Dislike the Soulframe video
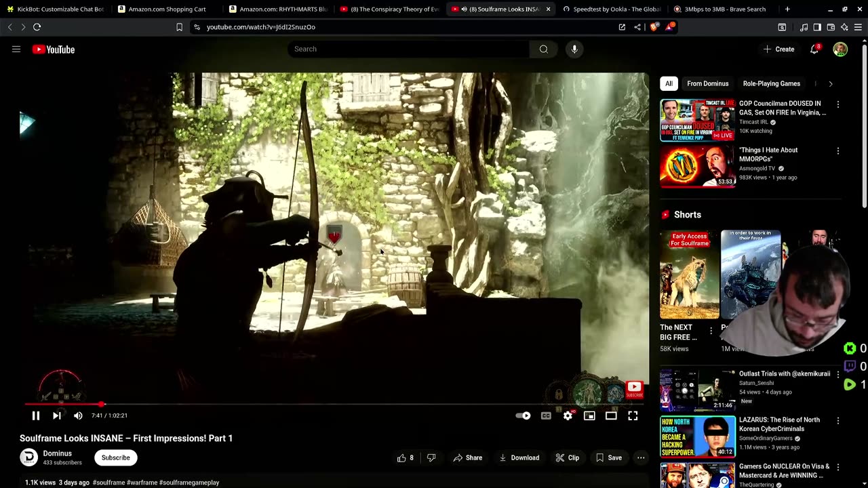 (x=431, y=457)
